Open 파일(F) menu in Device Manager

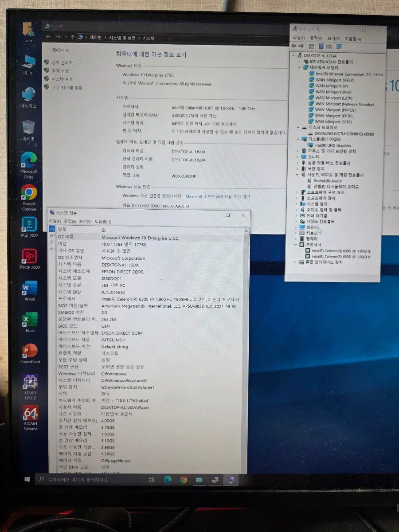pos(299,38)
